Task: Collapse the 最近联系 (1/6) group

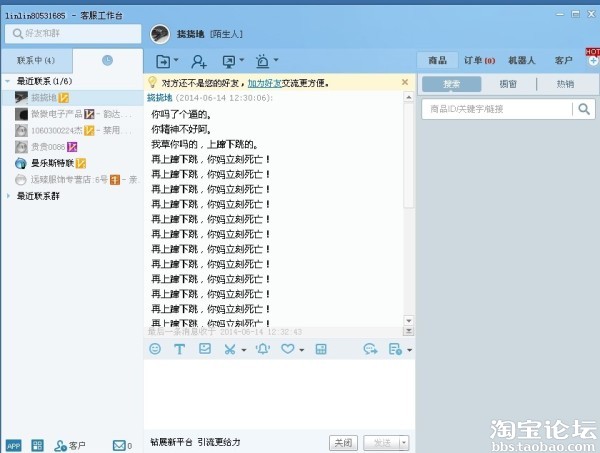Action: (8, 81)
